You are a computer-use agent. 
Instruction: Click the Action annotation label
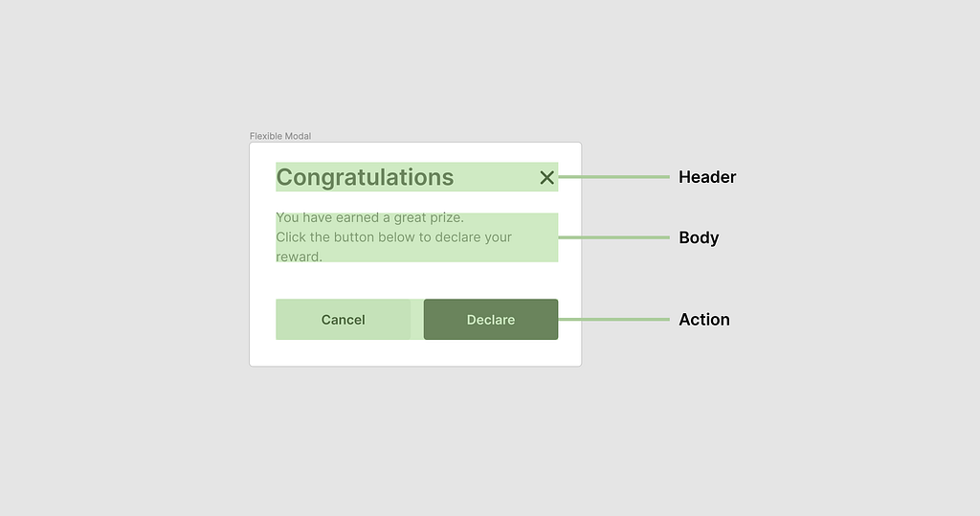point(703,320)
